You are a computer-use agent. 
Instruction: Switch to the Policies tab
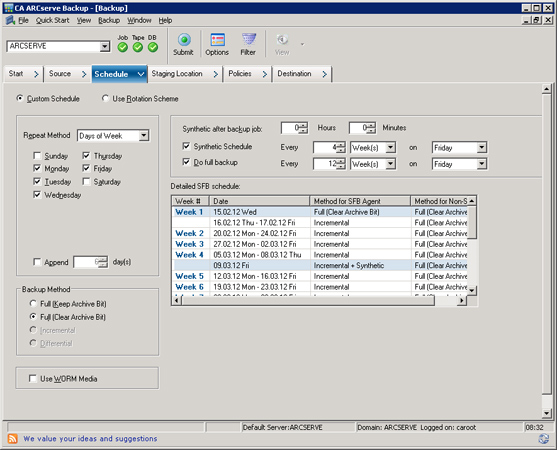(248, 74)
